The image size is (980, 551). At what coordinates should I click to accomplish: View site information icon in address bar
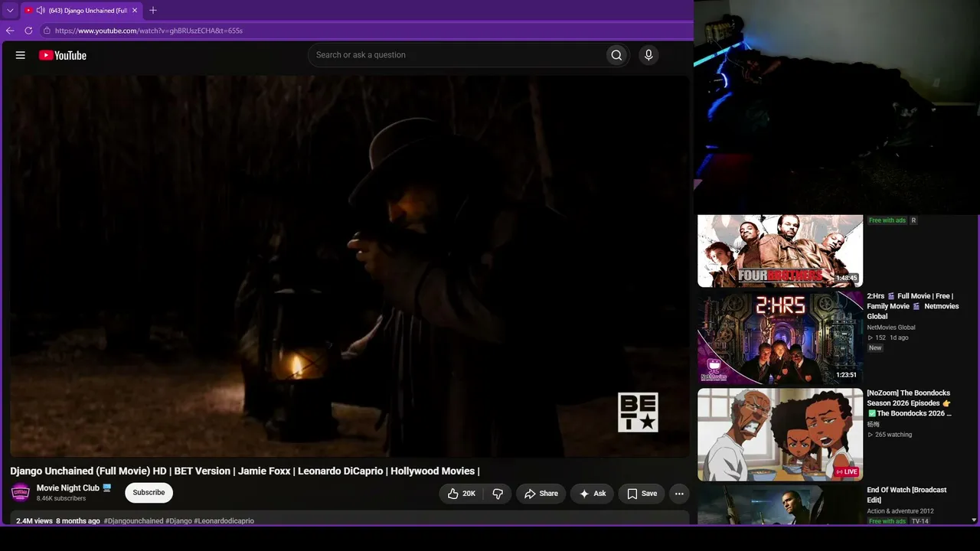(x=47, y=31)
